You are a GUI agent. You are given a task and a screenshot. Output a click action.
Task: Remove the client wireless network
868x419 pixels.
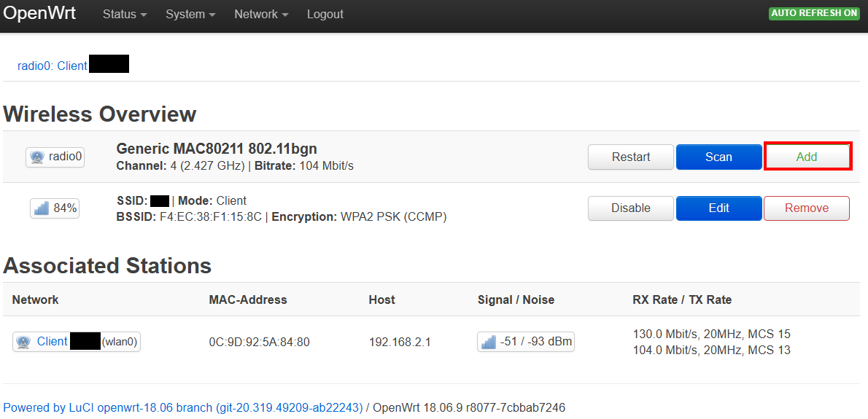[807, 208]
